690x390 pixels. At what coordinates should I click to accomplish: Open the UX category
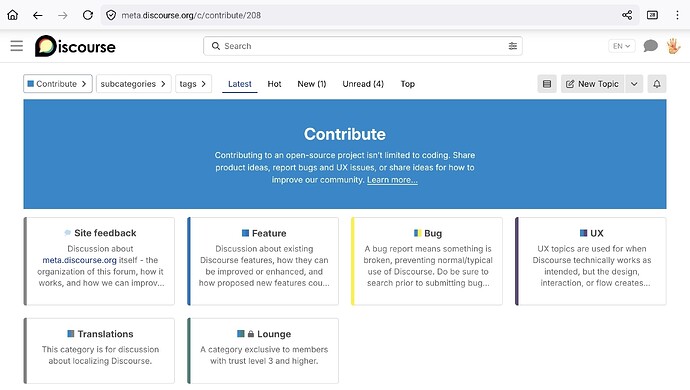(x=597, y=233)
